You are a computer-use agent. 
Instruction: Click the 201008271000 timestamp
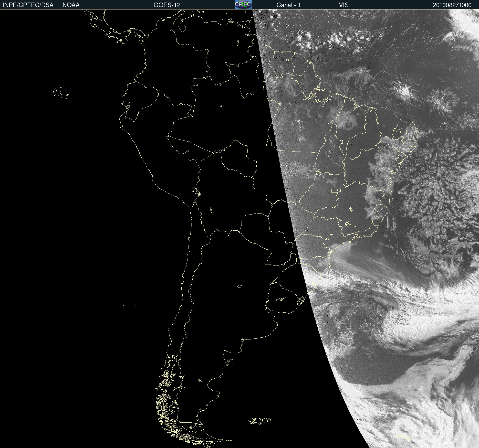click(x=452, y=5)
